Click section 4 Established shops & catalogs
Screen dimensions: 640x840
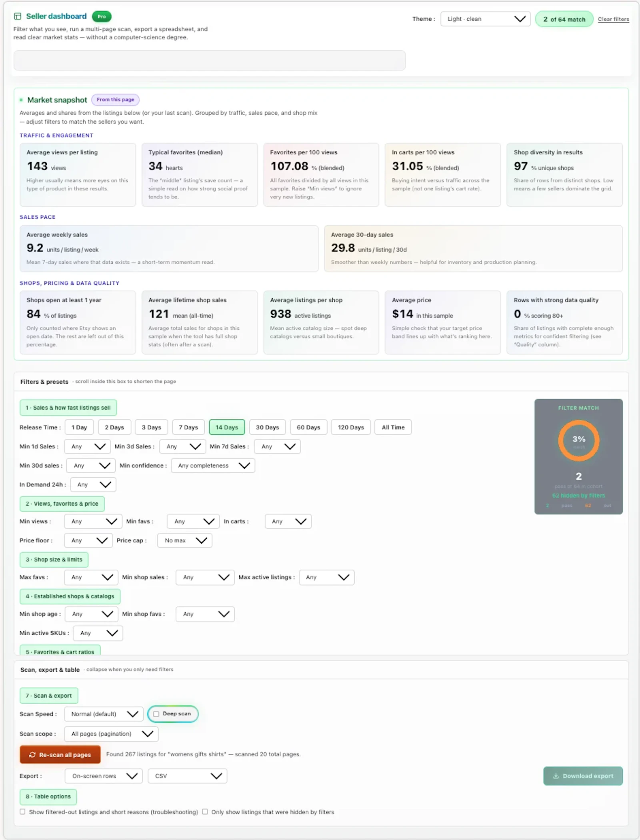70,596
